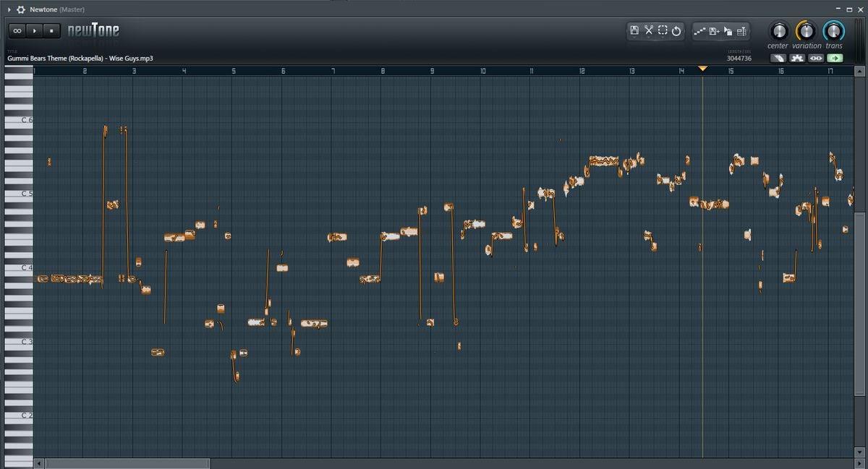The width and height of the screenshot is (868, 469).
Task: Toggle the green follow-playback button
Action: [x=835, y=58]
